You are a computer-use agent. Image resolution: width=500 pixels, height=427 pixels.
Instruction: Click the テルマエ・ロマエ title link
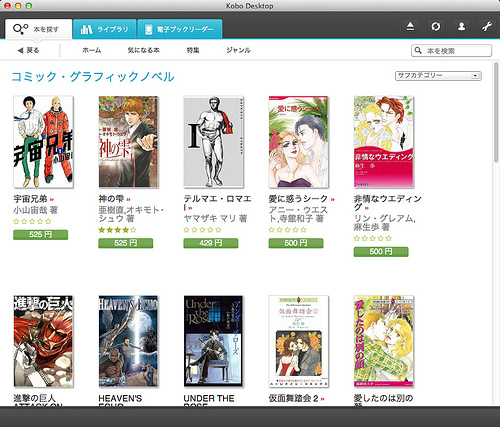217,203
